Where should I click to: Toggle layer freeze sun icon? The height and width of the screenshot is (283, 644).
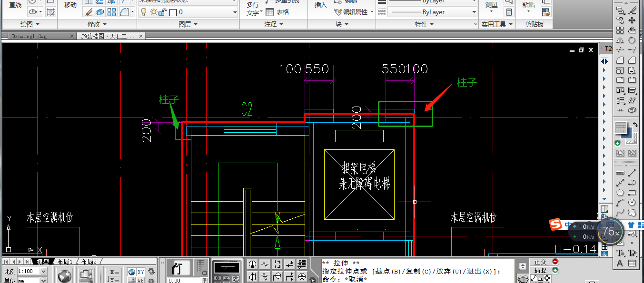(x=153, y=12)
